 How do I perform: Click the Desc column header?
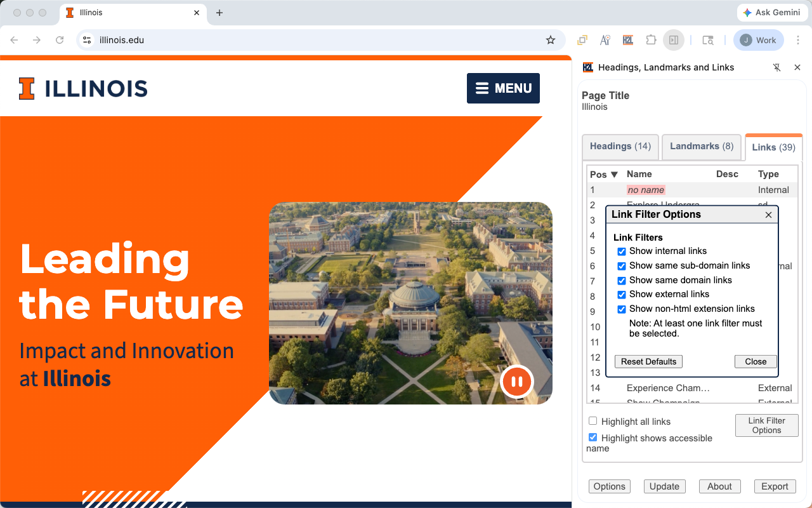[727, 174]
